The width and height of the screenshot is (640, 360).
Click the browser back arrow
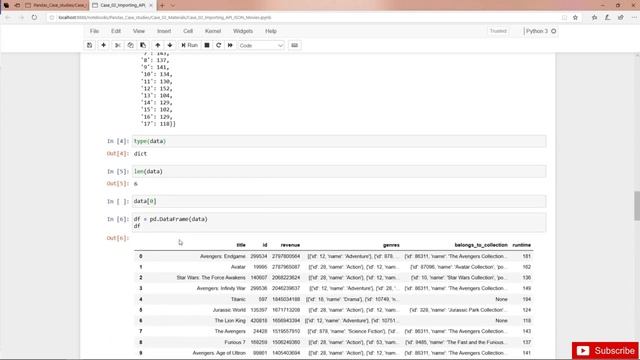tap(8, 18)
